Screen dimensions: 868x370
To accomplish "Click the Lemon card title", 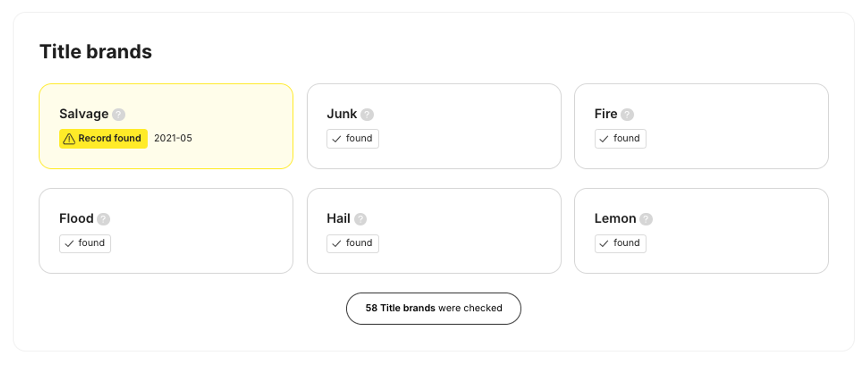I will (615, 219).
